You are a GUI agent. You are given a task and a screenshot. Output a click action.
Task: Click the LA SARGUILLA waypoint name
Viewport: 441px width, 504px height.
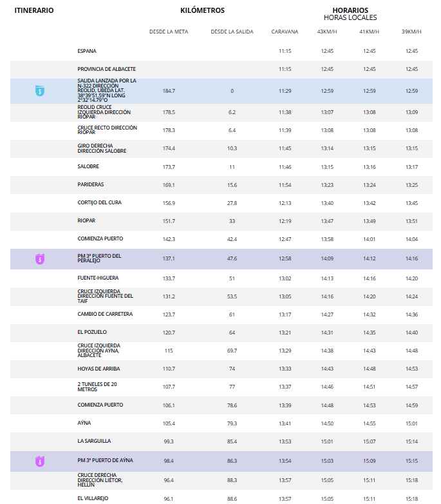tap(94, 441)
